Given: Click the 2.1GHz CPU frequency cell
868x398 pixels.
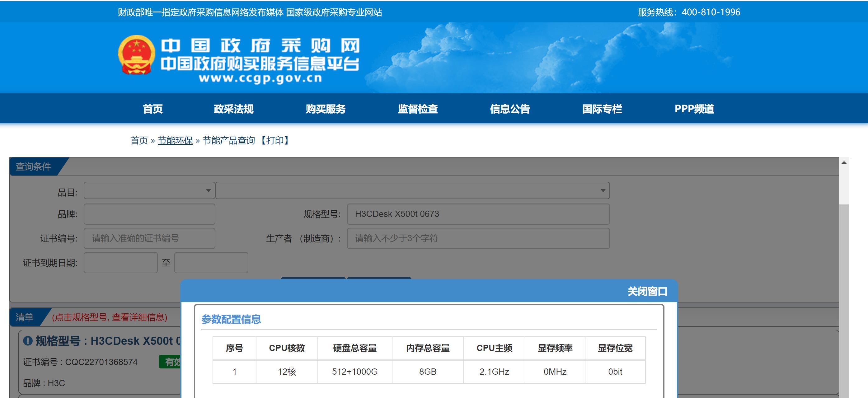Looking at the screenshot, I should [494, 372].
